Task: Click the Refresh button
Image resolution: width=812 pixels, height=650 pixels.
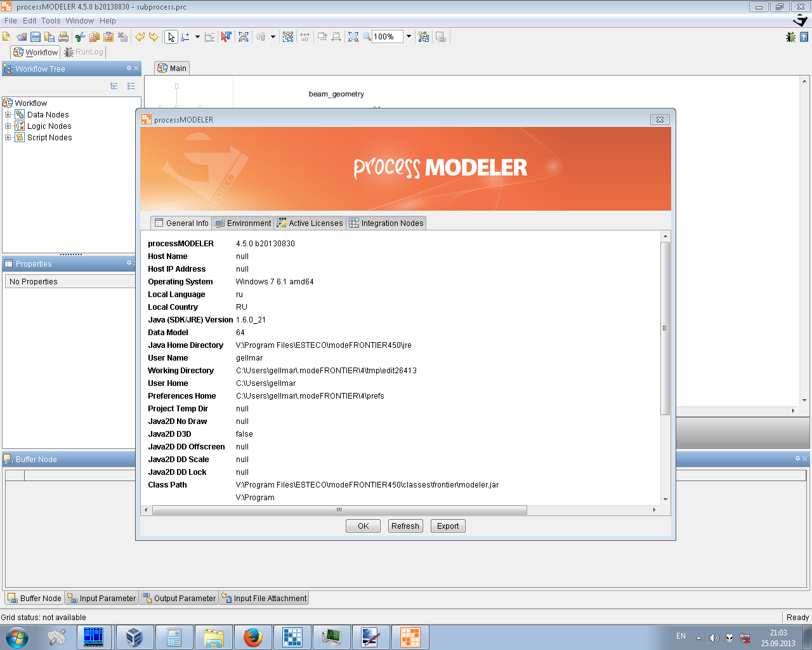Action: tap(405, 526)
